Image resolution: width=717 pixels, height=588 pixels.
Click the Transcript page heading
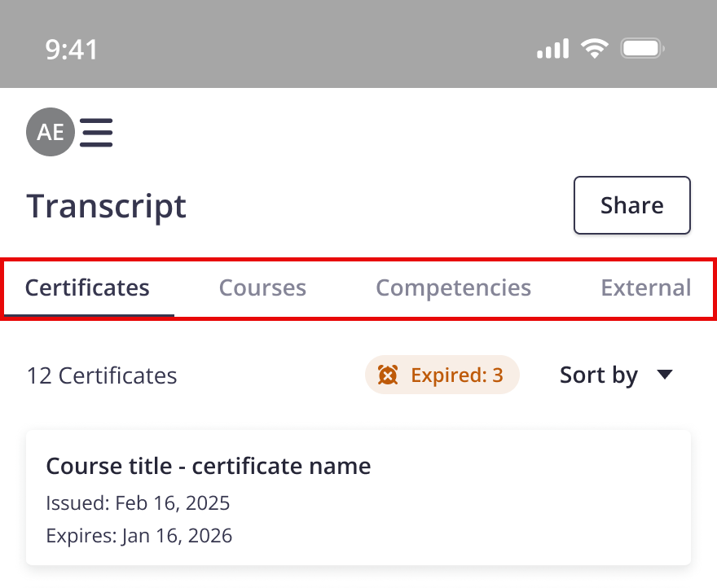[x=107, y=206]
